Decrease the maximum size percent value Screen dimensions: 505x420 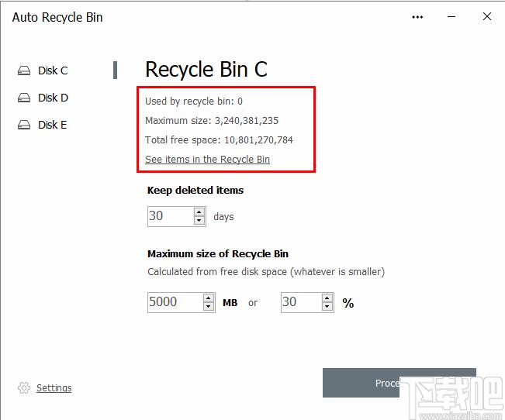[327, 306]
